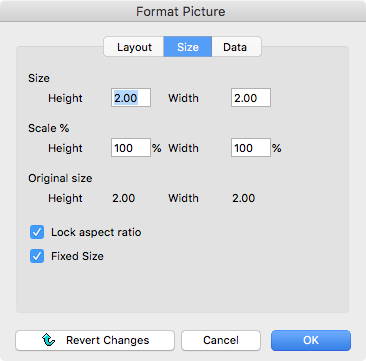Click the Scale % Width field
Image resolution: width=366 pixels, height=361 pixels.
pyautogui.click(x=251, y=148)
